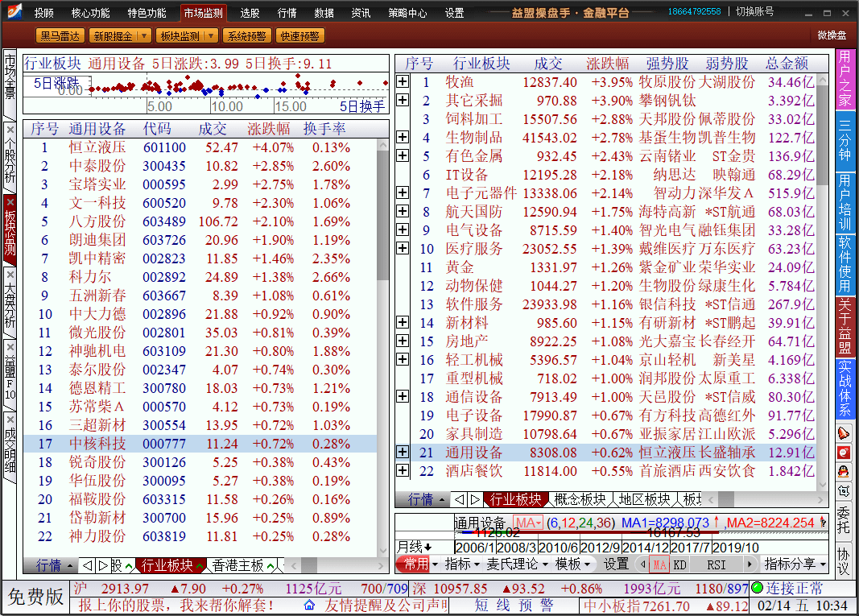This screenshot has width=859, height=616.
Task: Open the 实战体系 right sidebar tab
Action: click(845, 389)
